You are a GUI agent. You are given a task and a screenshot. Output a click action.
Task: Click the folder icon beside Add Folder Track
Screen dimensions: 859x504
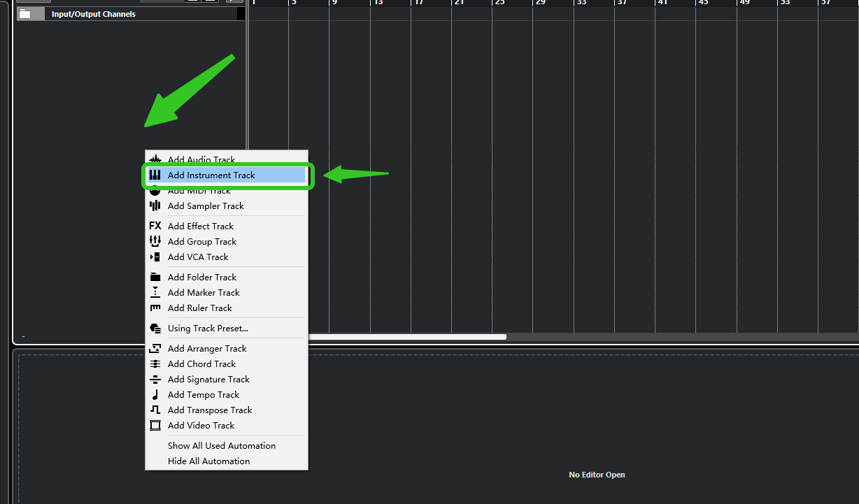pos(155,278)
